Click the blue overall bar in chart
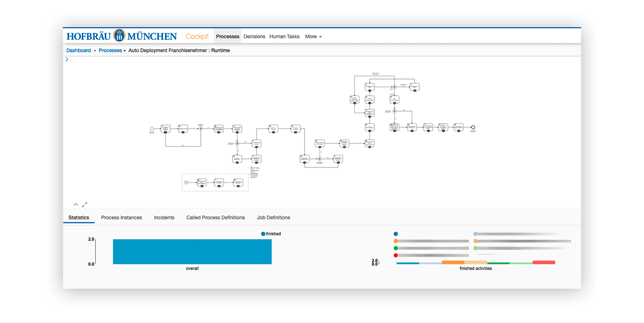This screenshot has height=323, width=644. [x=192, y=252]
